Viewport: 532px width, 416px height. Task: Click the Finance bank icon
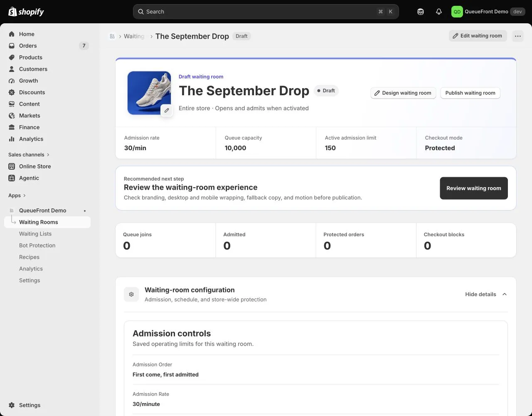[12, 127]
